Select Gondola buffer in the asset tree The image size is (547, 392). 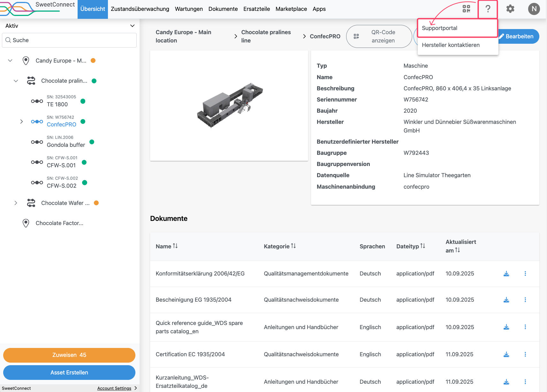pyautogui.click(x=66, y=145)
